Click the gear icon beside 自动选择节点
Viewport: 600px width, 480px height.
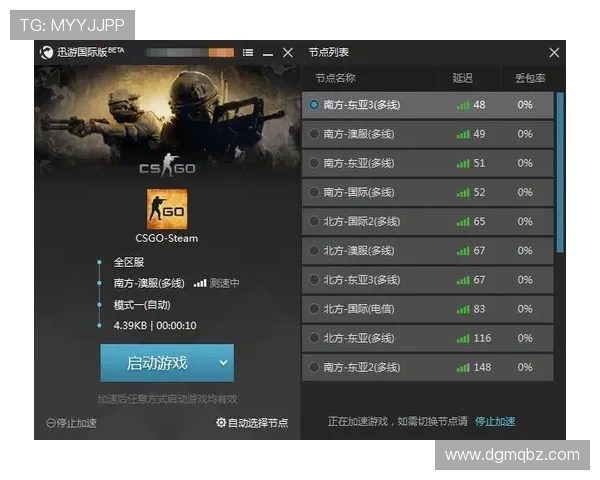click(221, 423)
